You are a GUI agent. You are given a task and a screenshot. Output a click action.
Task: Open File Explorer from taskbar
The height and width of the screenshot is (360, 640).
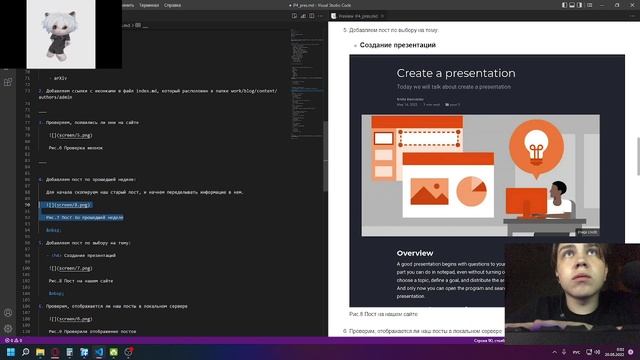coord(40,352)
